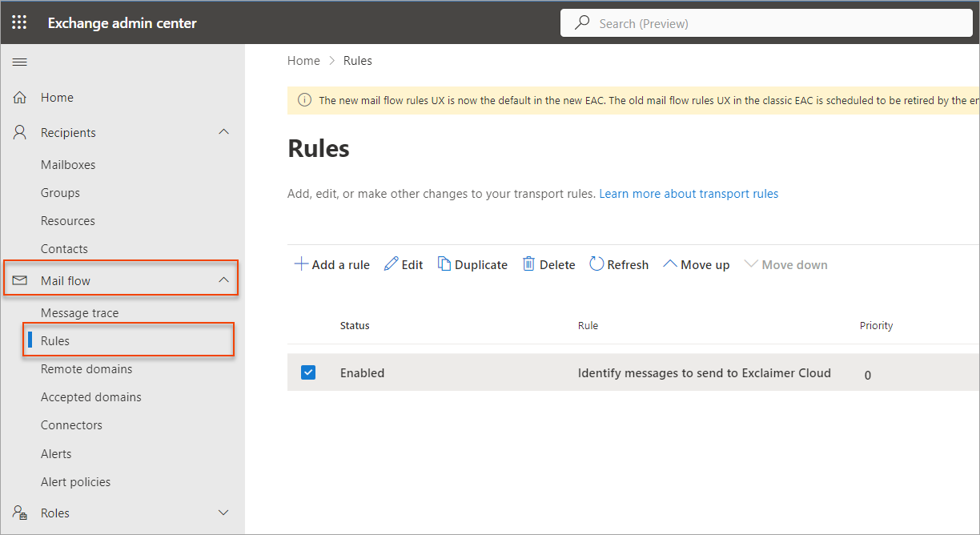This screenshot has width=980, height=535.
Task: Open the app launcher waffle icon
Action: (19, 22)
